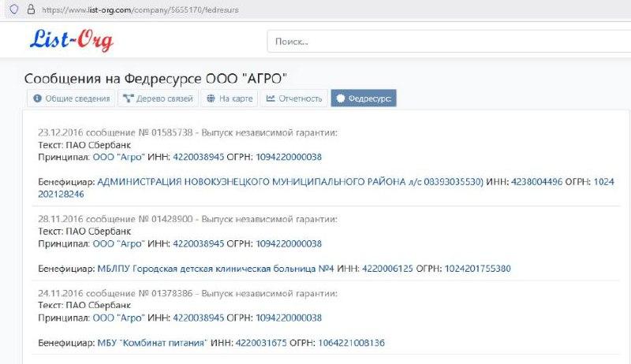Click the circle icon on Федресурс tab
The image size is (631, 364).
tap(341, 98)
